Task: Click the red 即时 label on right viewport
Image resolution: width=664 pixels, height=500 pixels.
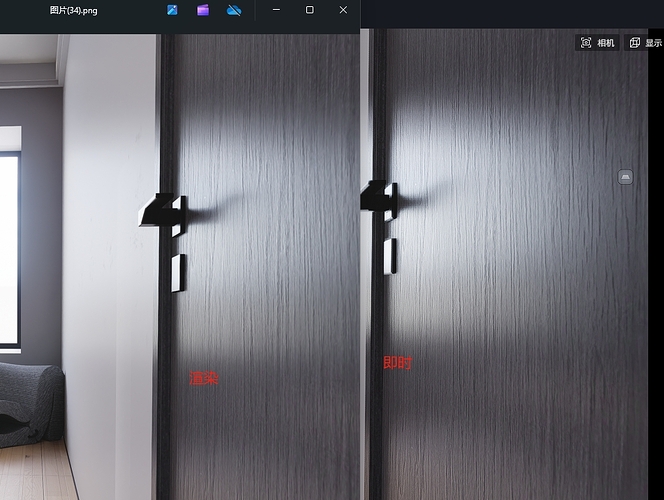Action: [397, 362]
